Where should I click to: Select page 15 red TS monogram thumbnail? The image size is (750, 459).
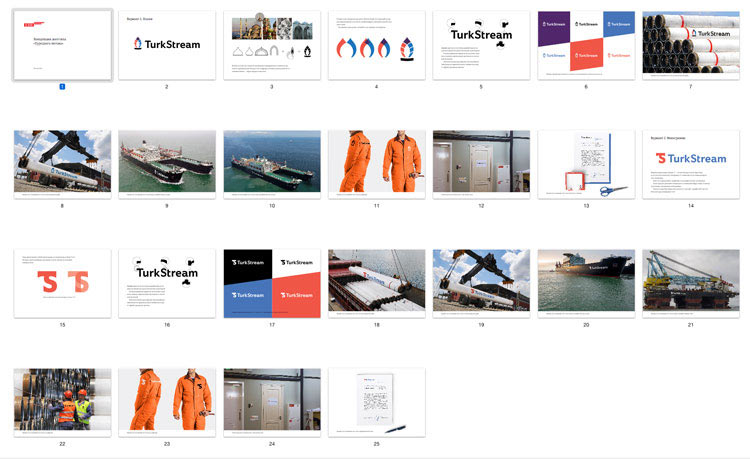62,283
